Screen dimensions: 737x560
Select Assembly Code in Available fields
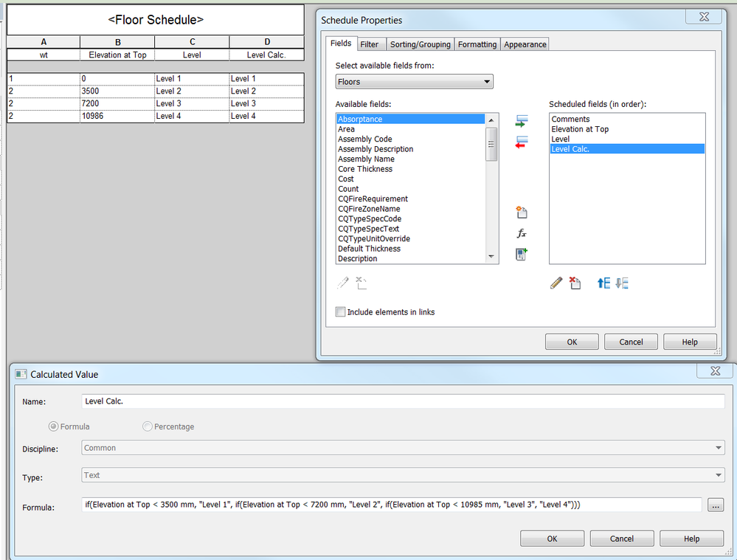411,139
